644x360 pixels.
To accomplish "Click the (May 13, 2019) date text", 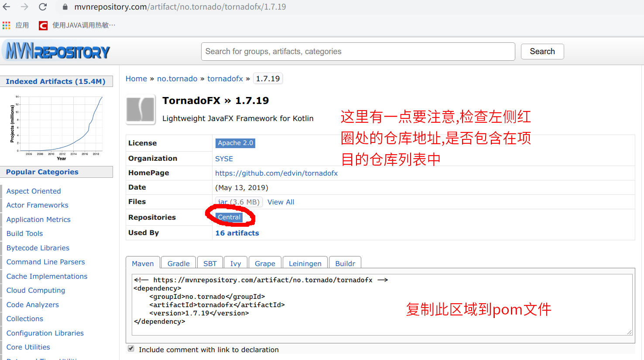I will pos(242,187).
